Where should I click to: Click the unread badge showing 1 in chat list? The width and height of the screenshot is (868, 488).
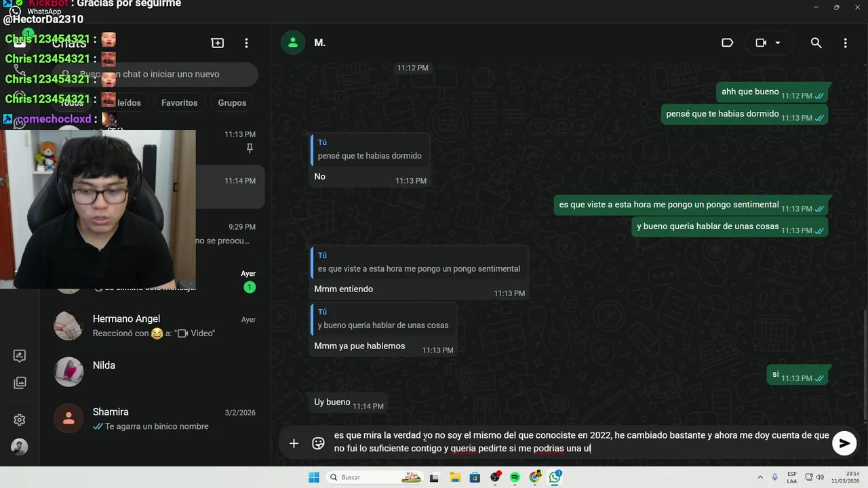(249, 287)
